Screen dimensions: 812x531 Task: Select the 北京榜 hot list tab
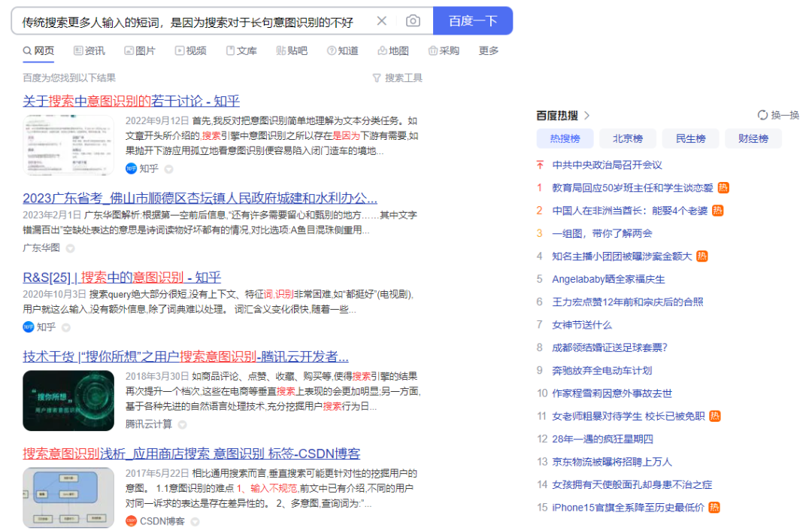click(627, 138)
